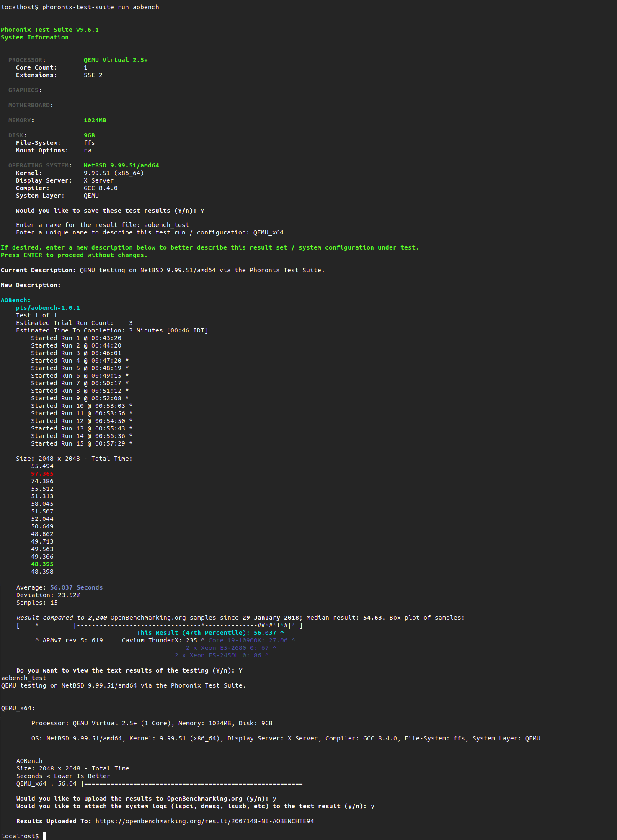Click the System Information heading
The width and height of the screenshot is (617, 840).
35,37
